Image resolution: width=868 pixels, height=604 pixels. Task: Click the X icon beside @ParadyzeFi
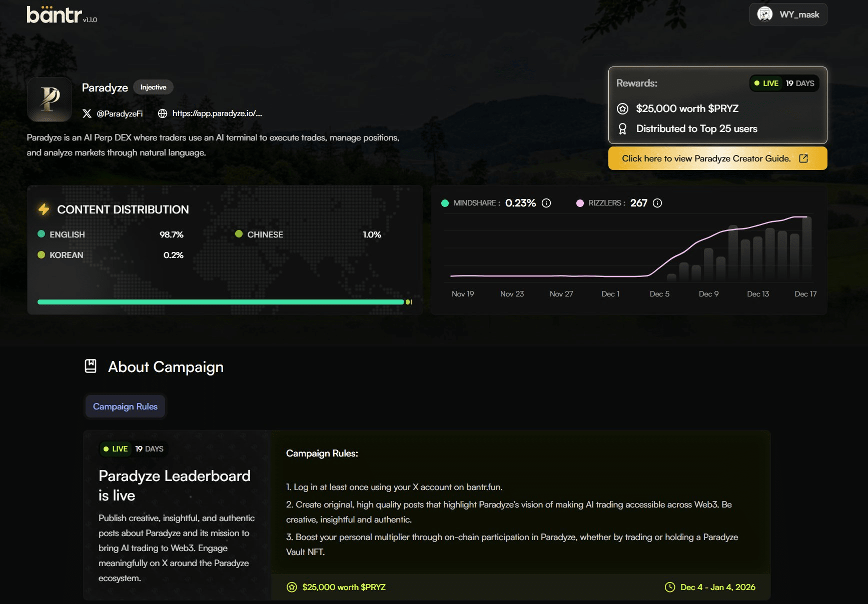(x=87, y=113)
